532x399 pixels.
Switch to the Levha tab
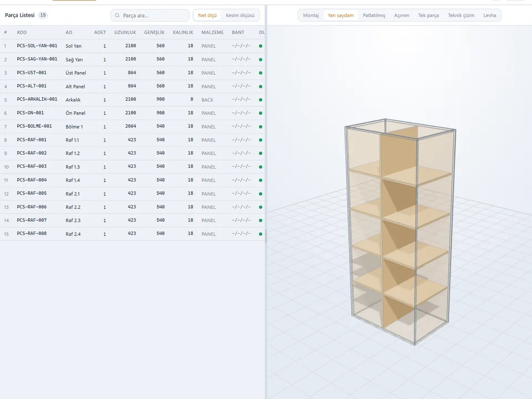[489, 16]
